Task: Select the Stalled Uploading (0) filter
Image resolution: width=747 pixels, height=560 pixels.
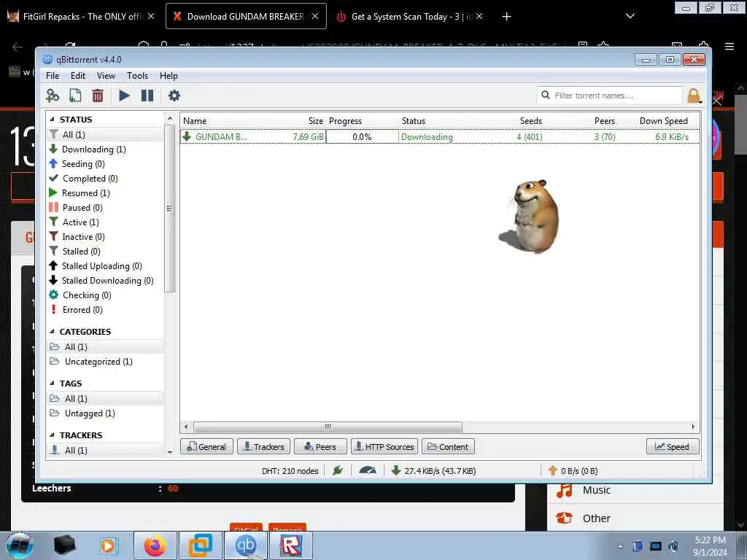Action: (x=105, y=266)
